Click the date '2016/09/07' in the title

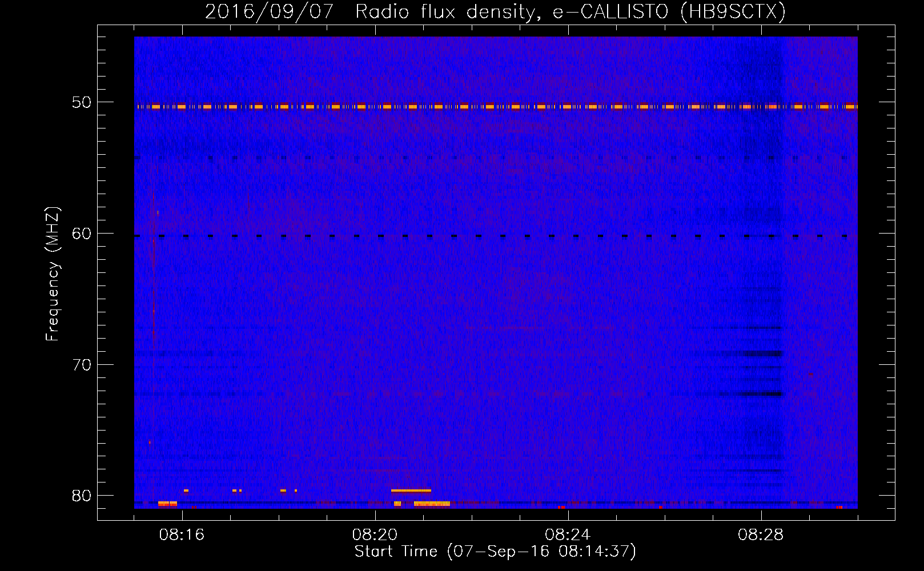pos(269,11)
